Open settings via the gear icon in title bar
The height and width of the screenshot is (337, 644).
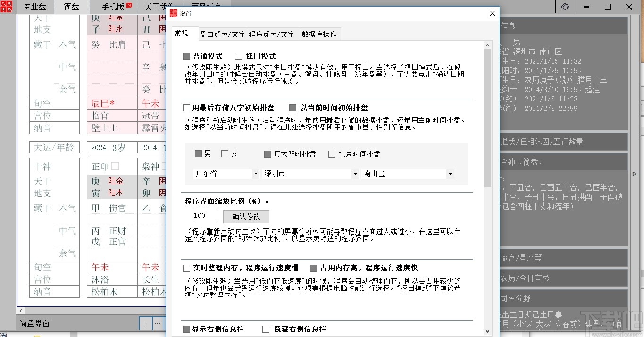coord(564,7)
